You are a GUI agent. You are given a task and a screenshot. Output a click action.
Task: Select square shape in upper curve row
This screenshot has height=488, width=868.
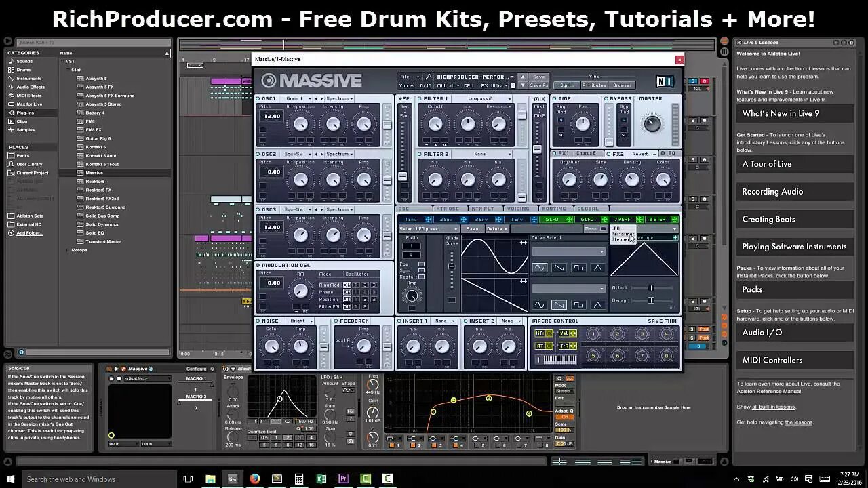point(578,268)
